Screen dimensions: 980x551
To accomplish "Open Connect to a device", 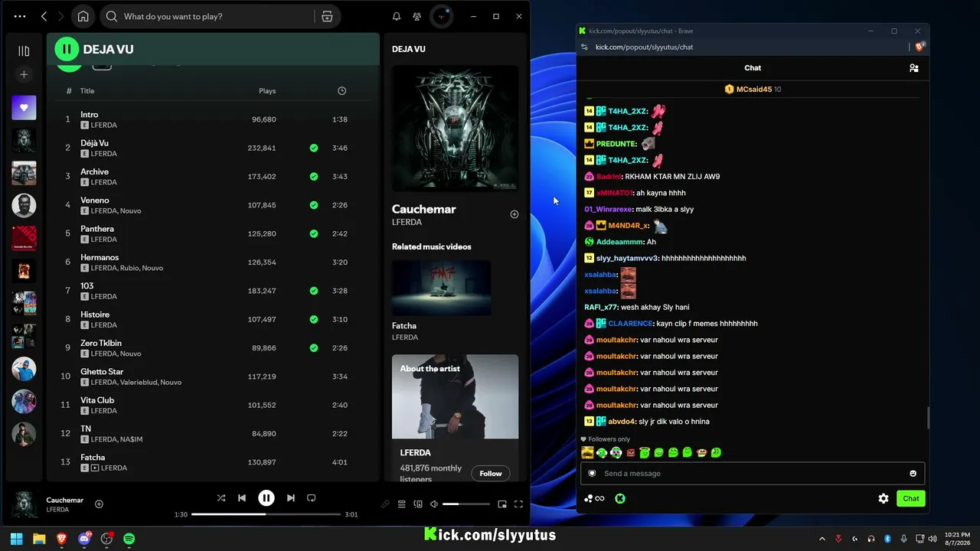I will 418,504.
